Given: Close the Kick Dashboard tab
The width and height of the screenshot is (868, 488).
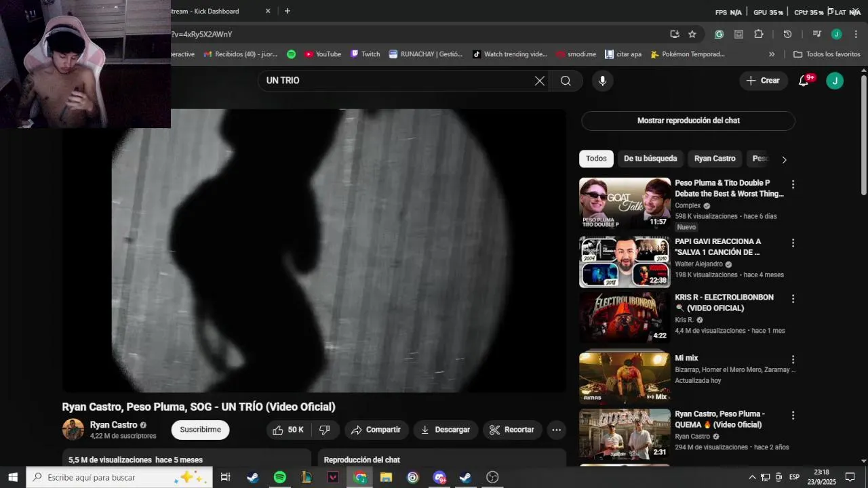Looking at the screenshot, I should tap(268, 11).
